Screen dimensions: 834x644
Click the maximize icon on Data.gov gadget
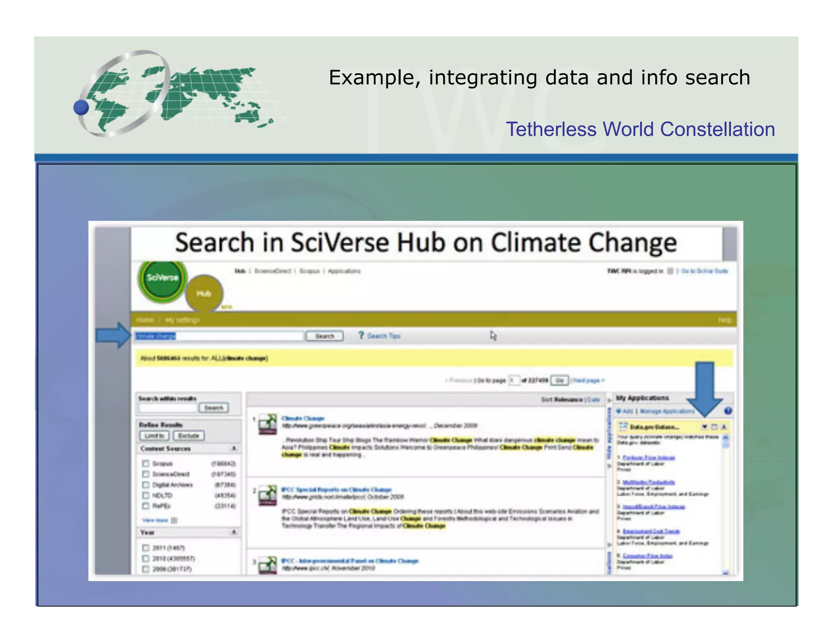pos(714,427)
